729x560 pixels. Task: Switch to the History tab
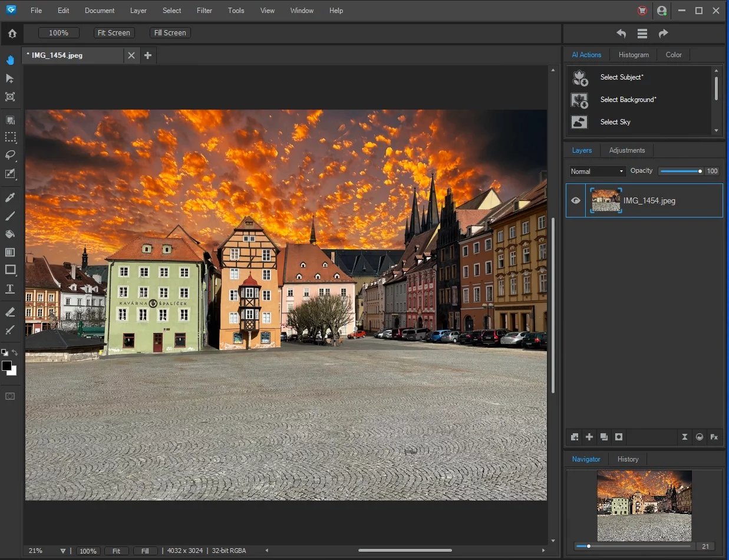pos(628,459)
